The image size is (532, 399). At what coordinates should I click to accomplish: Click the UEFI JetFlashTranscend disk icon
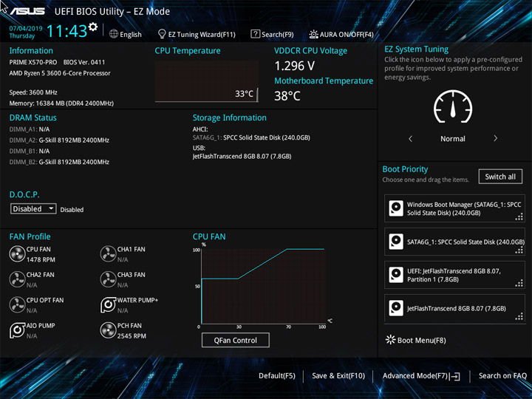396,275
